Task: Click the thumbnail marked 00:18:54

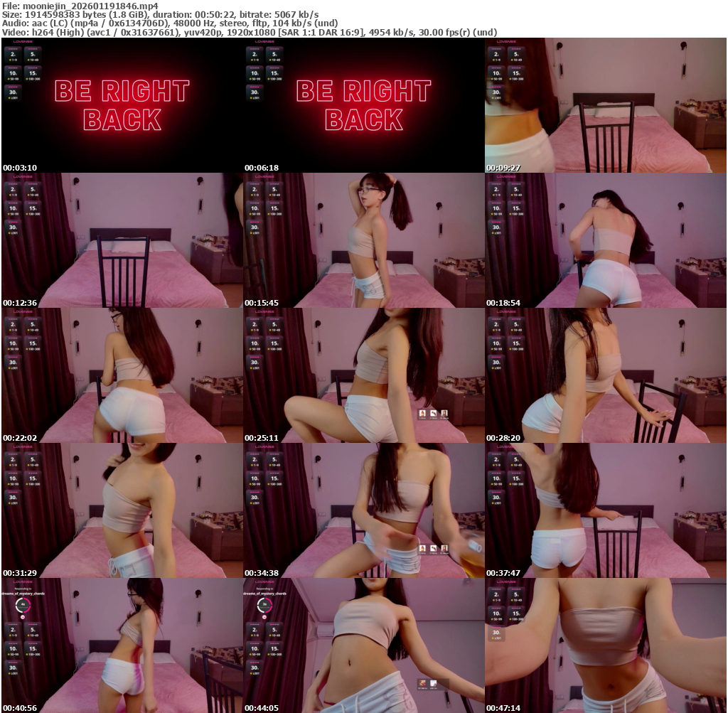Action: (x=606, y=240)
